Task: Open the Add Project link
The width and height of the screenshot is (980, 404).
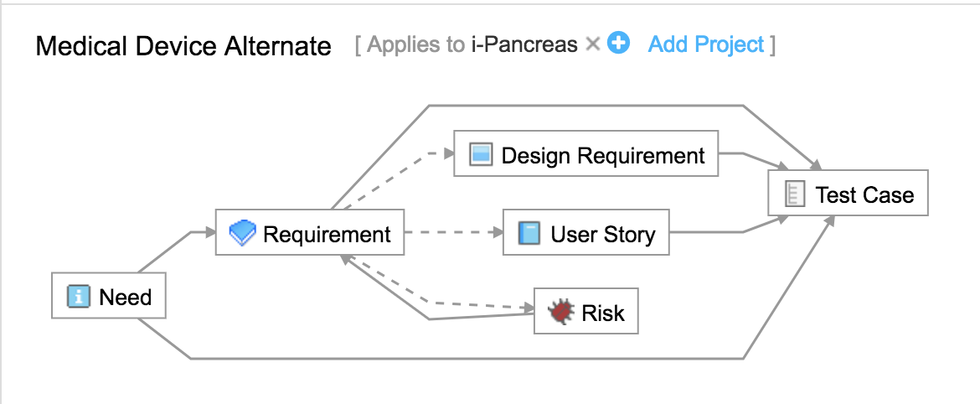Action: (x=706, y=44)
